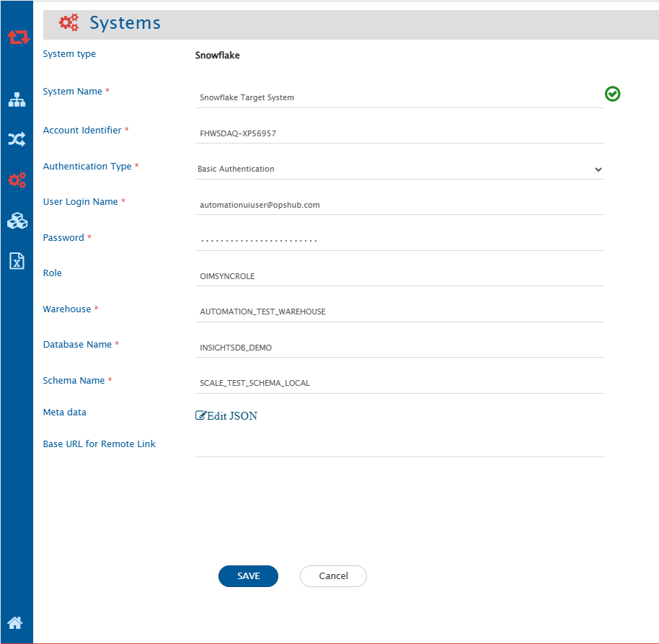This screenshot has height=644, width=659.
Task: Select the User Login Name field
Action: pyautogui.click(x=399, y=205)
